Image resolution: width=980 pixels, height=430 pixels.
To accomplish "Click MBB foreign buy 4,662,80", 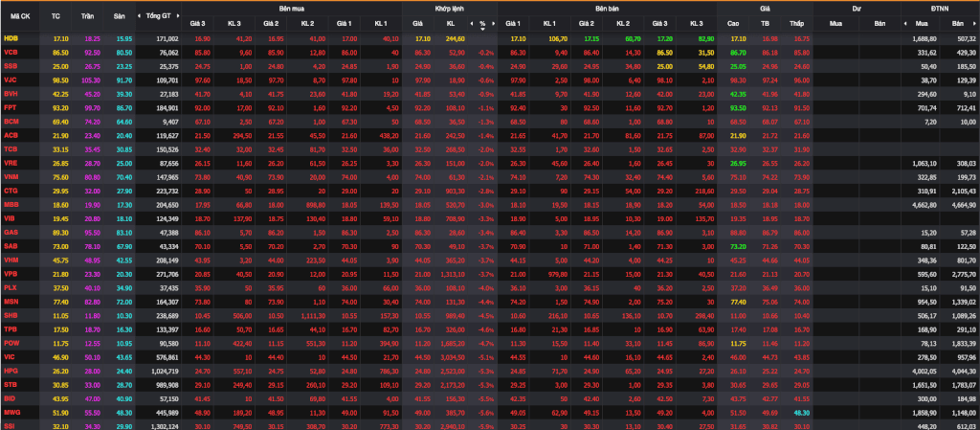I will 924,204.
